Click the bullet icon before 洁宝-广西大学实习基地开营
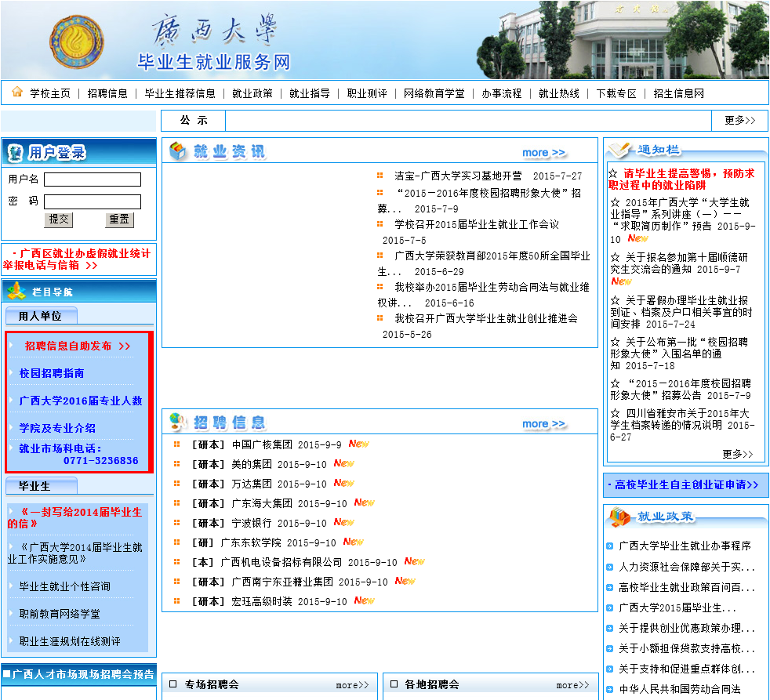 [380, 176]
